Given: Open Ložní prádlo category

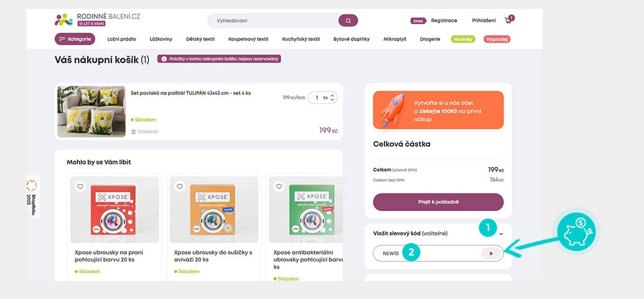Looking at the screenshot, I should click(x=122, y=39).
